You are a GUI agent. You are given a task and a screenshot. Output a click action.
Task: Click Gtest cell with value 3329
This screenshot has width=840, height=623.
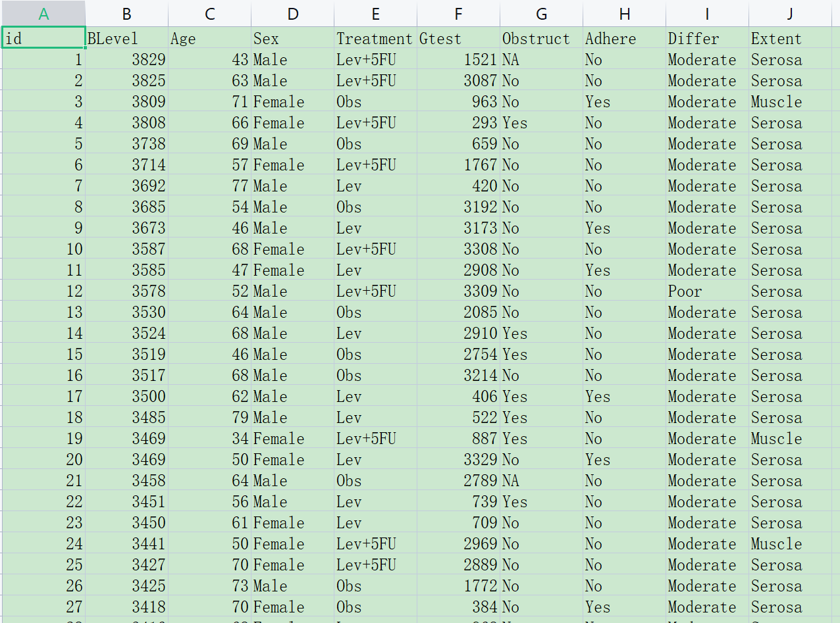458,460
